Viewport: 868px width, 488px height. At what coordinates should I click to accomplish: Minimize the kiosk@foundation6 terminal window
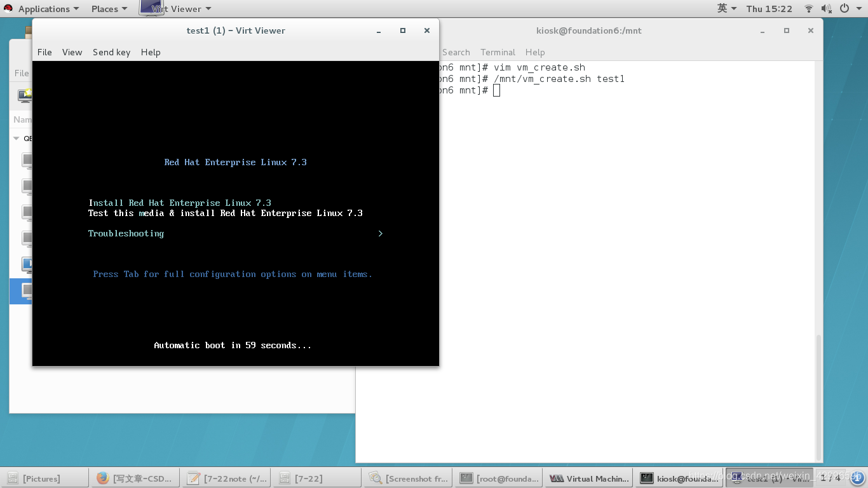click(763, 30)
